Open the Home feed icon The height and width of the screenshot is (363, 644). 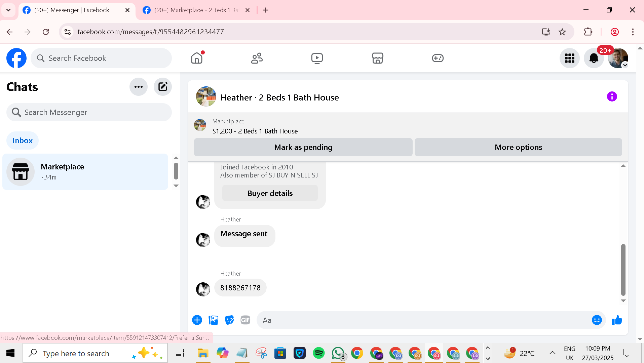(197, 58)
